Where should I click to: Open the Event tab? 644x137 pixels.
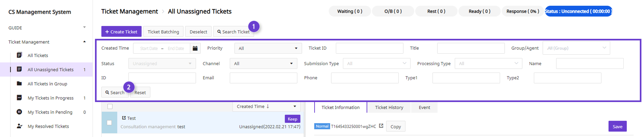[424, 107]
